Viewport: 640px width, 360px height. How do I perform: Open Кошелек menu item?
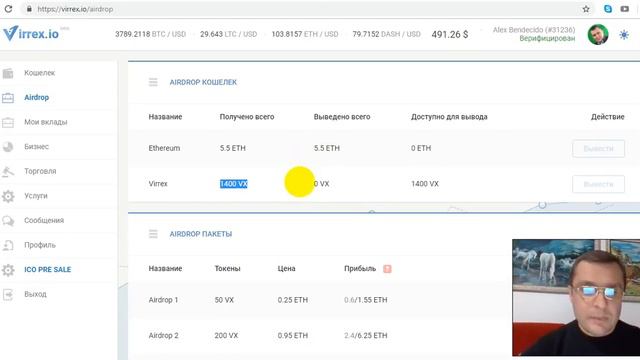(x=39, y=73)
